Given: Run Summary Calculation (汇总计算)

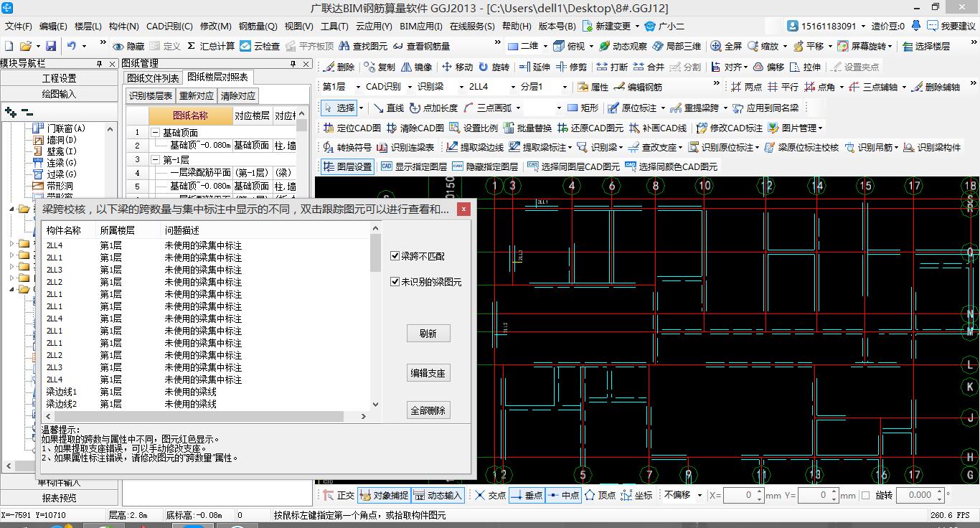Looking at the screenshot, I should (x=210, y=46).
